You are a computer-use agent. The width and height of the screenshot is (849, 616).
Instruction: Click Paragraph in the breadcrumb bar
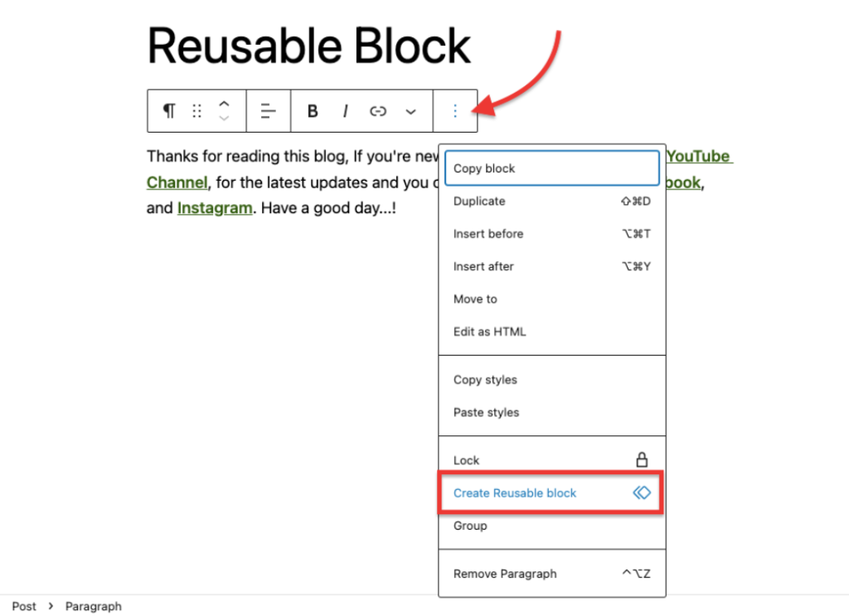pyautogui.click(x=93, y=606)
